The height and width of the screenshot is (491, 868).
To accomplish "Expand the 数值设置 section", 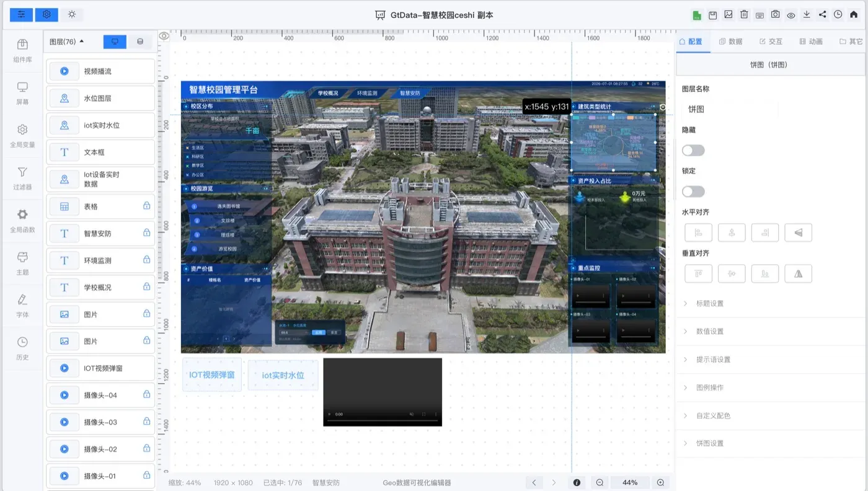I will (771, 331).
